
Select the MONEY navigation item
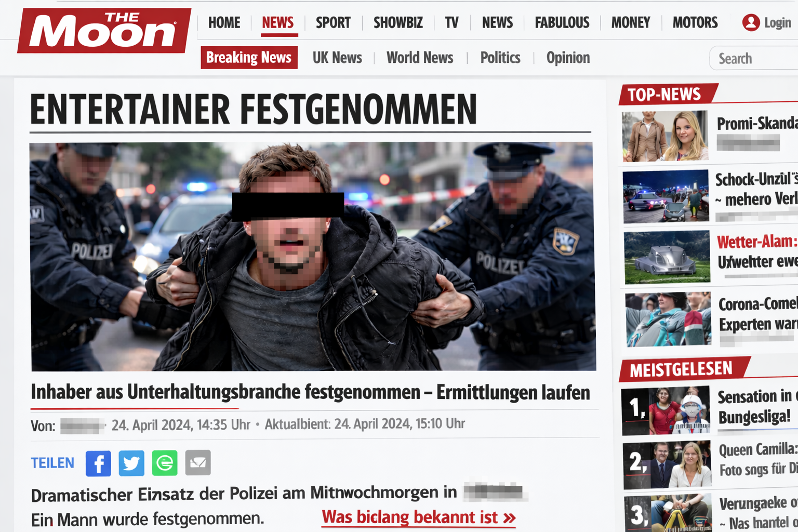tap(631, 23)
